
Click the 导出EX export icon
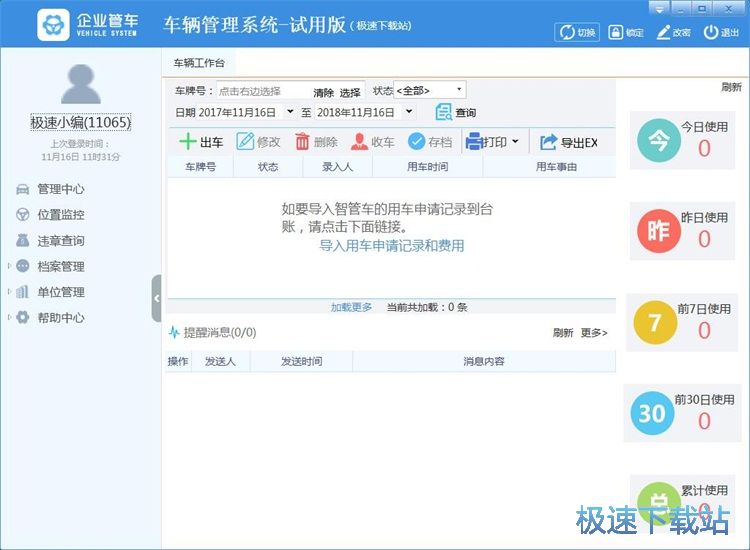[x=548, y=142]
